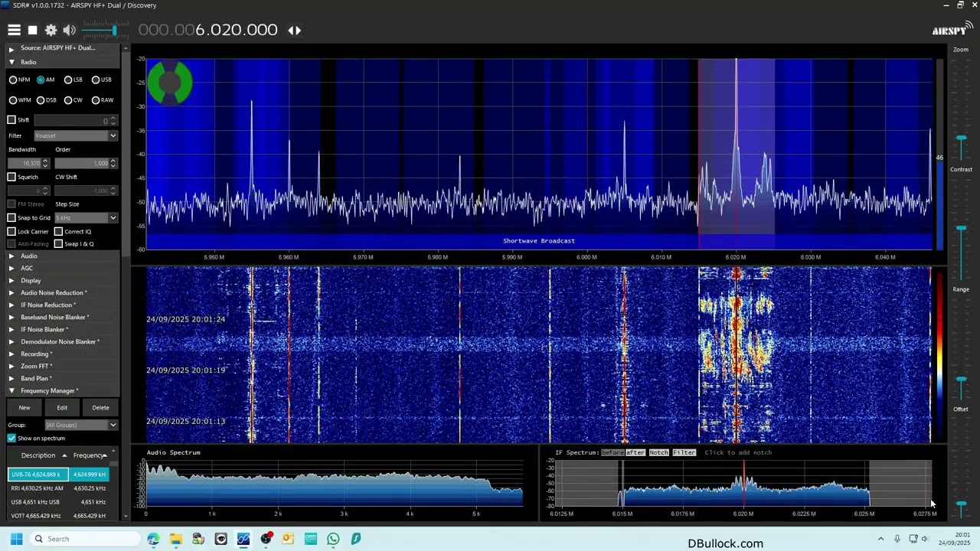Expand the Baseband Noise Blanker panel
The width and height of the screenshot is (980, 551).
pos(11,318)
